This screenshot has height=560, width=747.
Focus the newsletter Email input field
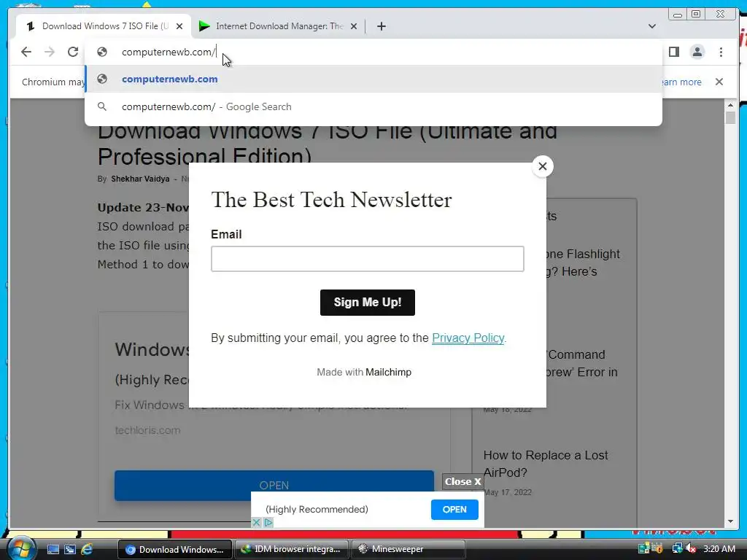point(368,259)
